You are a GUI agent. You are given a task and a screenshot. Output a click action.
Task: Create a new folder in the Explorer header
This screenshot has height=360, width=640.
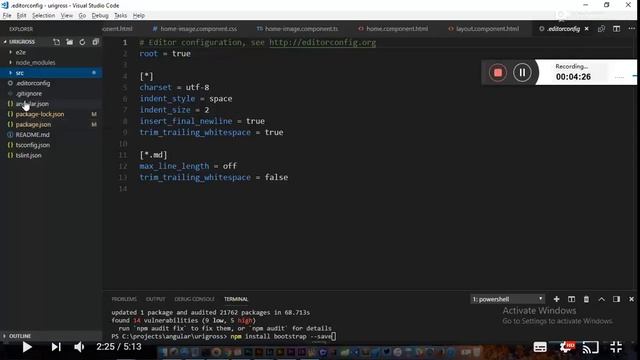(x=69, y=42)
